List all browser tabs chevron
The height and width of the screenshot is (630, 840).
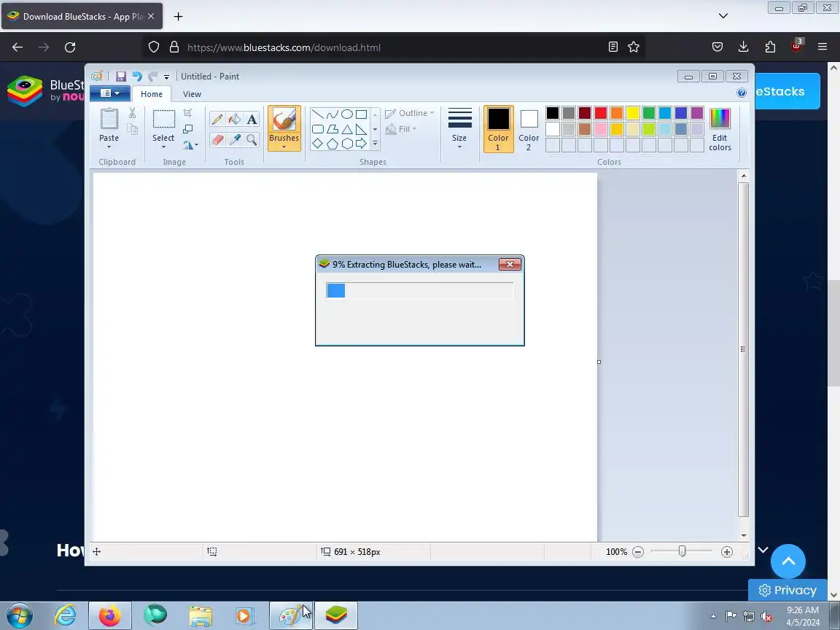pos(723,16)
